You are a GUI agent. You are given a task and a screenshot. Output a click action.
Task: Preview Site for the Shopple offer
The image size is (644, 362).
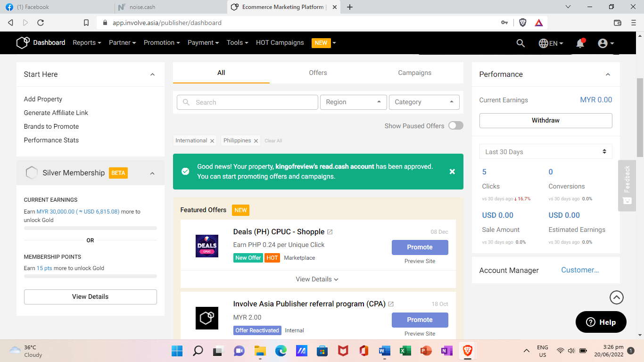point(420,261)
